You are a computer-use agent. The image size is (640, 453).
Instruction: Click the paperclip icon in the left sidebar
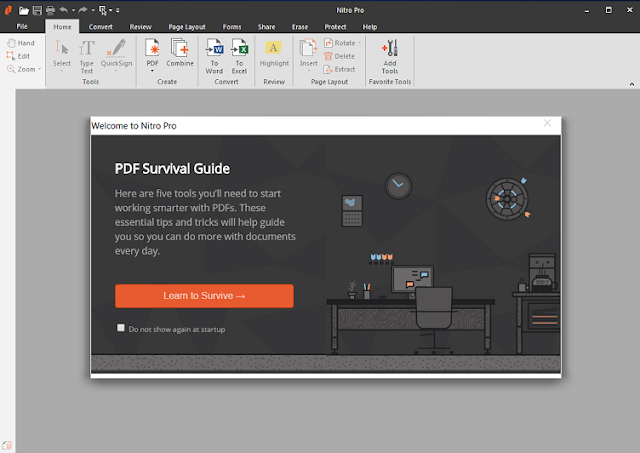pos(7,445)
